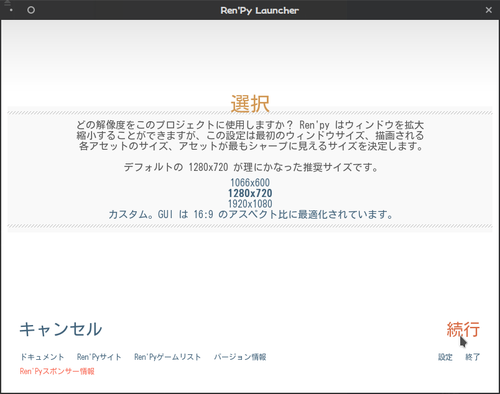Select the カスタム custom resolution option
Viewport: 500px width, 394px height.
[x=250, y=214]
